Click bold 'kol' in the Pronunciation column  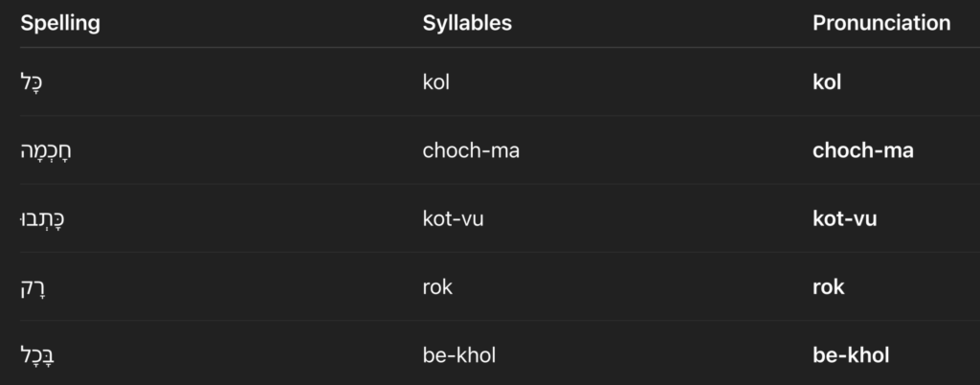(x=827, y=82)
